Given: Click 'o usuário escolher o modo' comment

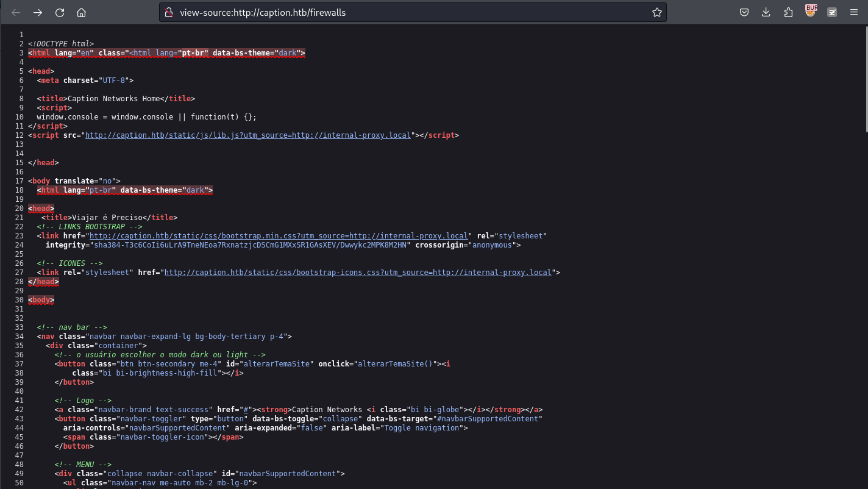Looking at the screenshot, I should (160, 355).
